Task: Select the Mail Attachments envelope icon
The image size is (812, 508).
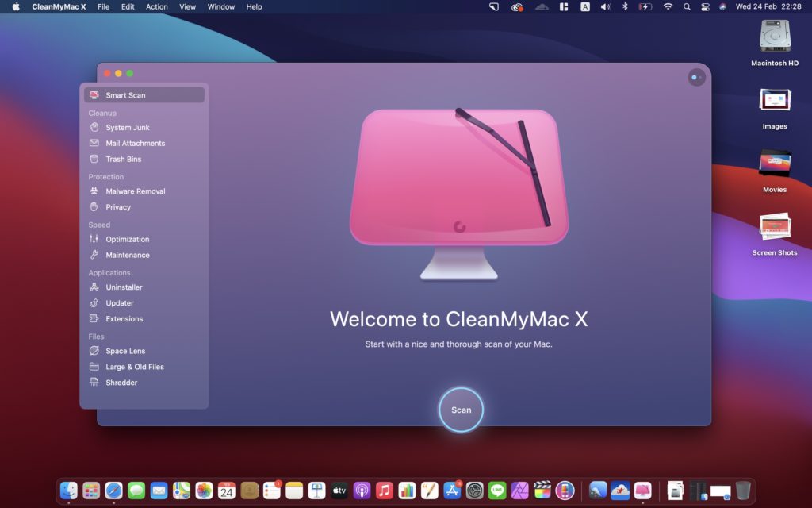Action: [94, 144]
